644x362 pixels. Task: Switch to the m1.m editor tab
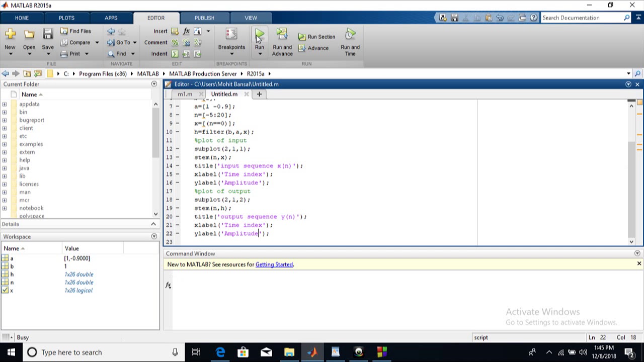185,95
